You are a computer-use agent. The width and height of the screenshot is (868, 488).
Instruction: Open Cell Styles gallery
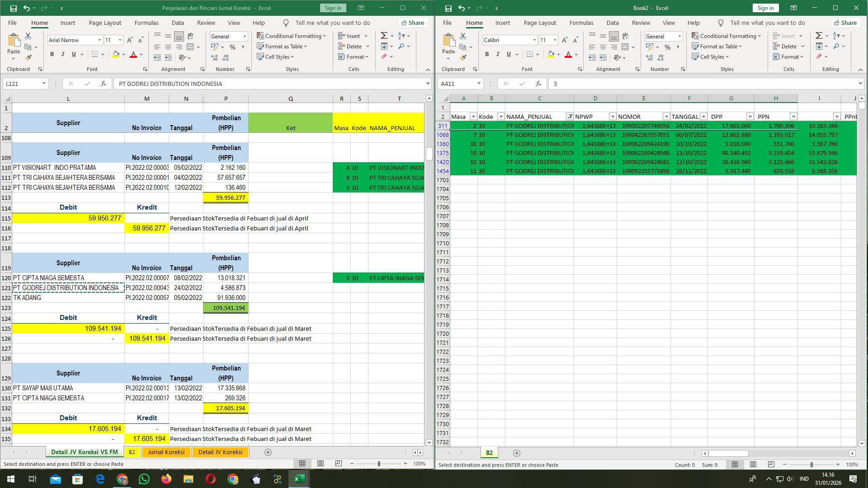[x=275, y=57]
